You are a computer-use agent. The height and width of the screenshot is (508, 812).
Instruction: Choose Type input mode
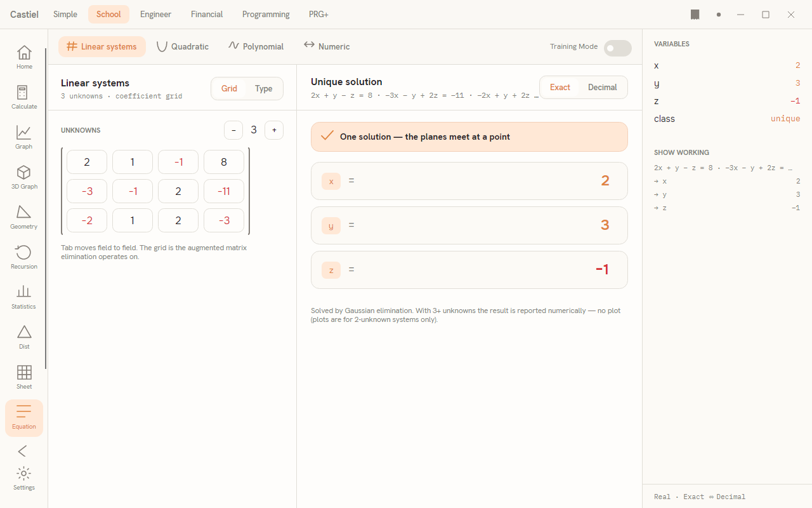264,88
